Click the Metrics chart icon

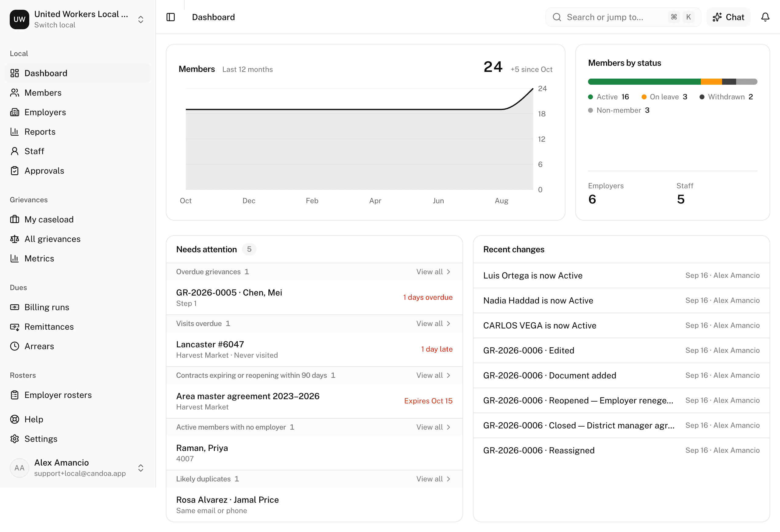[14, 258]
